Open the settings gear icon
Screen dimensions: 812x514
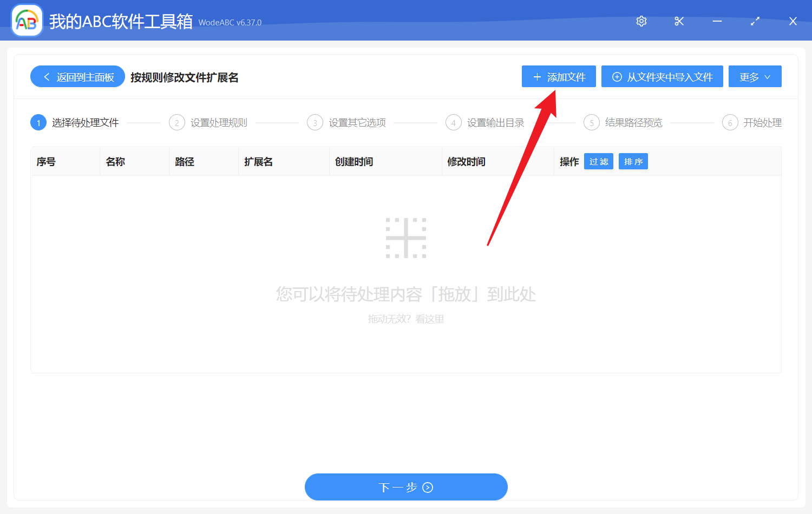[x=641, y=21]
